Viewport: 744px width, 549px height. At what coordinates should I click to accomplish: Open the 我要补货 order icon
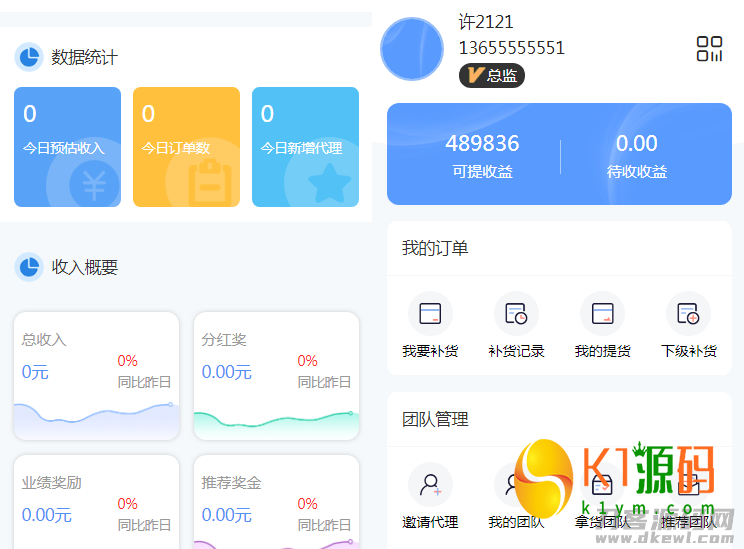(430, 314)
